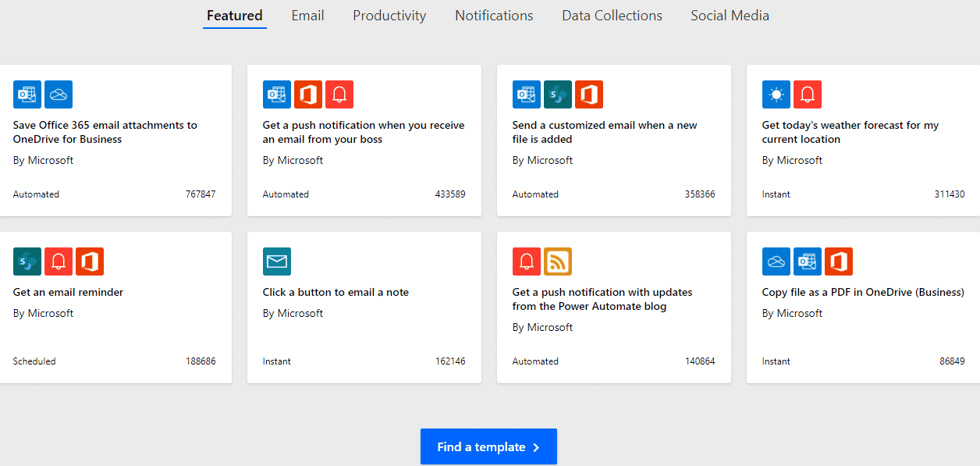
Task: Open Get a push notification from your boss title
Action: pyautogui.click(x=364, y=132)
